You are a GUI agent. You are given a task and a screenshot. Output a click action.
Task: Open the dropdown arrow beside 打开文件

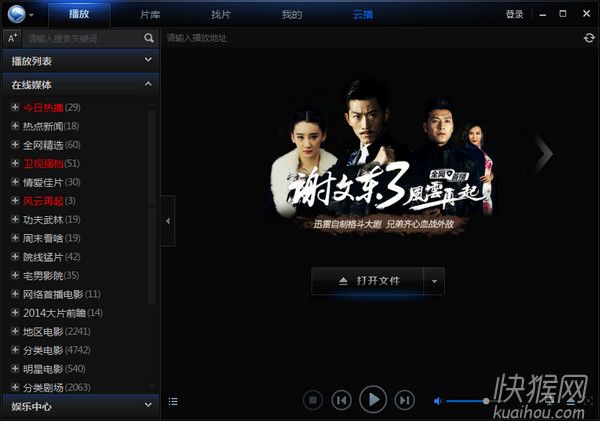click(x=434, y=281)
